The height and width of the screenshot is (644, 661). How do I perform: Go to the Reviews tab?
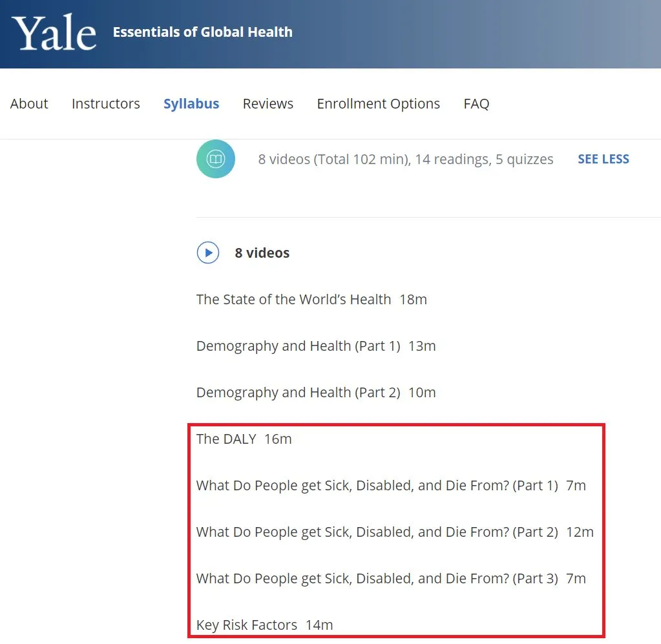click(268, 103)
